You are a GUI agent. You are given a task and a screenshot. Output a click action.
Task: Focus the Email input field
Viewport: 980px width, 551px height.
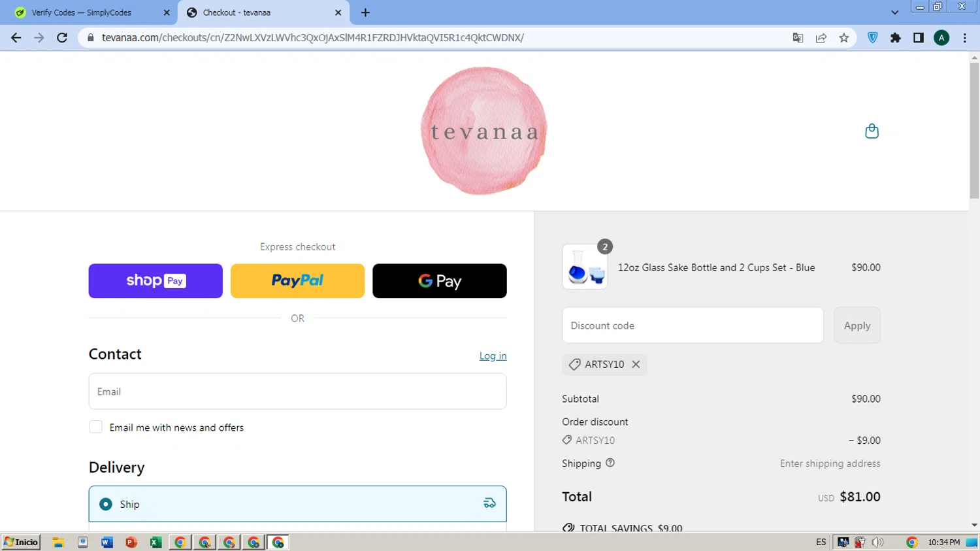pos(297,392)
